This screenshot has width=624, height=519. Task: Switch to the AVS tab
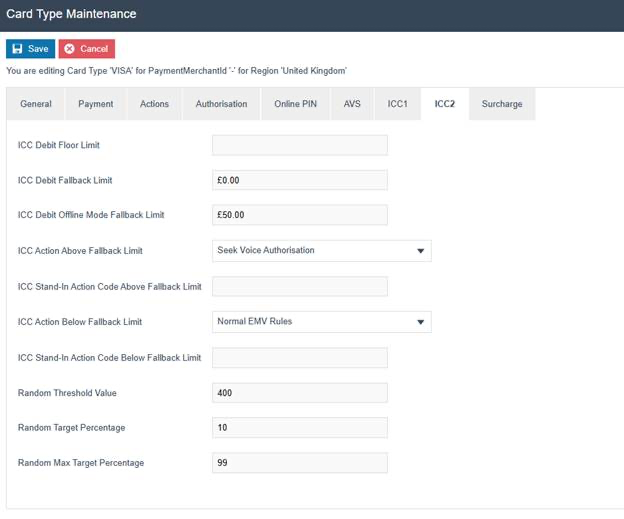coord(352,104)
